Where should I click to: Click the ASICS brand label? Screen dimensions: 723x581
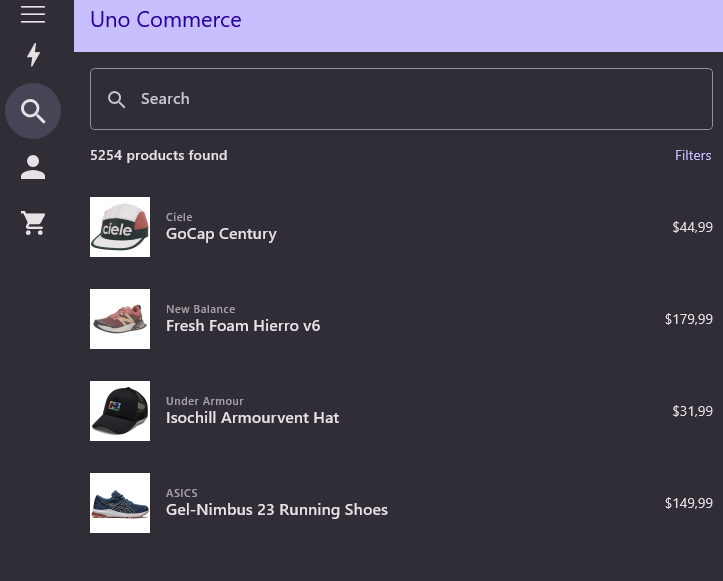[x=182, y=493]
